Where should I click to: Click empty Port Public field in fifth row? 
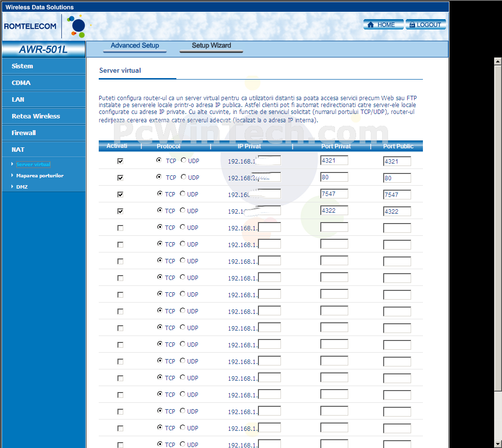coord(397,228)
